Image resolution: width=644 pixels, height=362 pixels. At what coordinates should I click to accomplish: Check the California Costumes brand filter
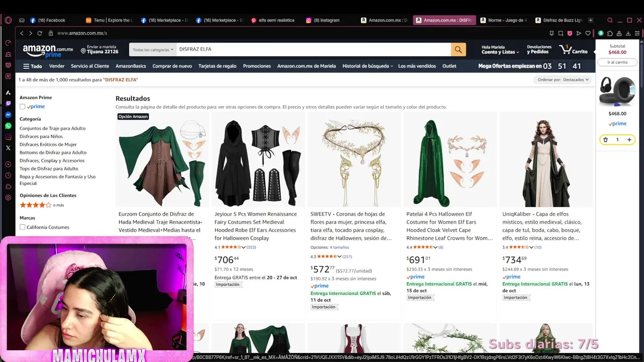[x=22, y=227]
